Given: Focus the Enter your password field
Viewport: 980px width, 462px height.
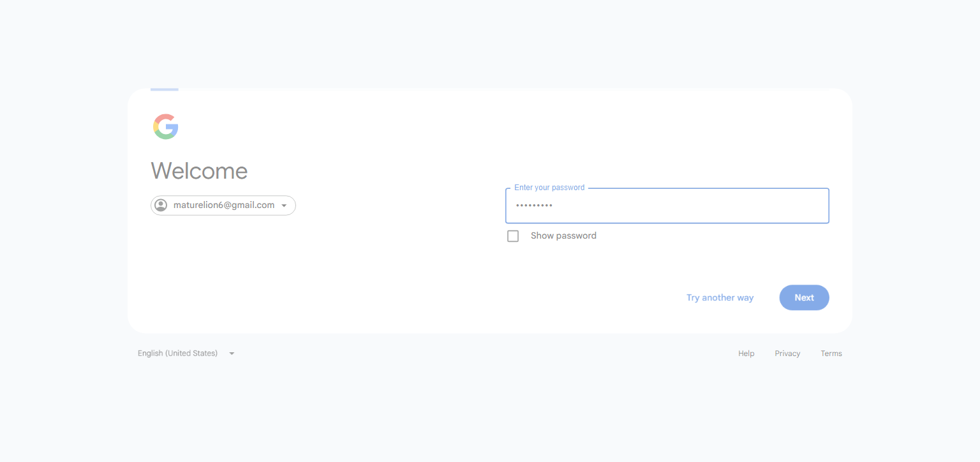Looking at the screenshot, I should [x=667, y=205].
